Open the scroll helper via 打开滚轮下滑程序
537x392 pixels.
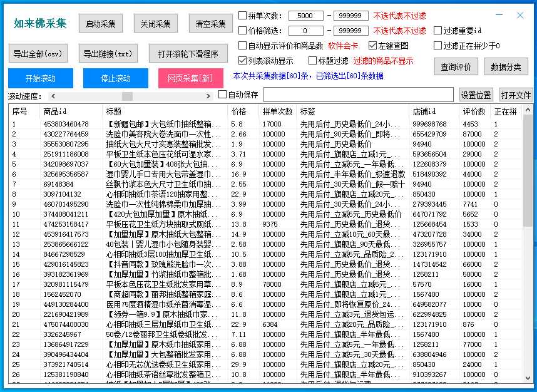click(x=188, y=53)
